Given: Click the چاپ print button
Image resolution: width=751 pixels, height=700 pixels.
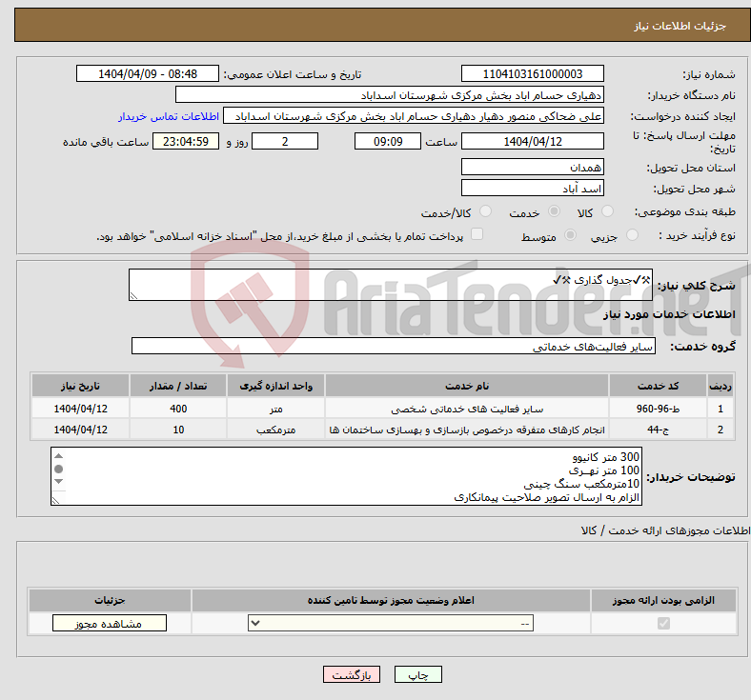Looking at the screenshot, I should [x=418, y=674].
